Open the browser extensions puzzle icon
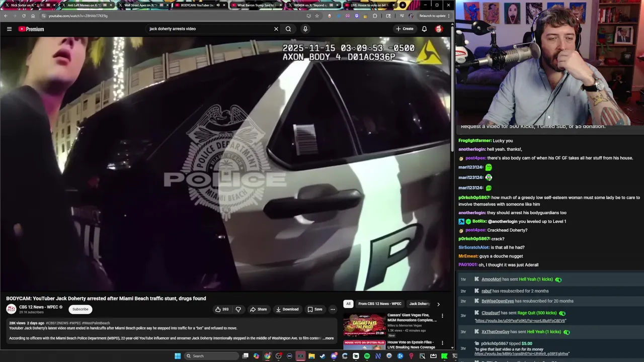 [x=375, y=16]
